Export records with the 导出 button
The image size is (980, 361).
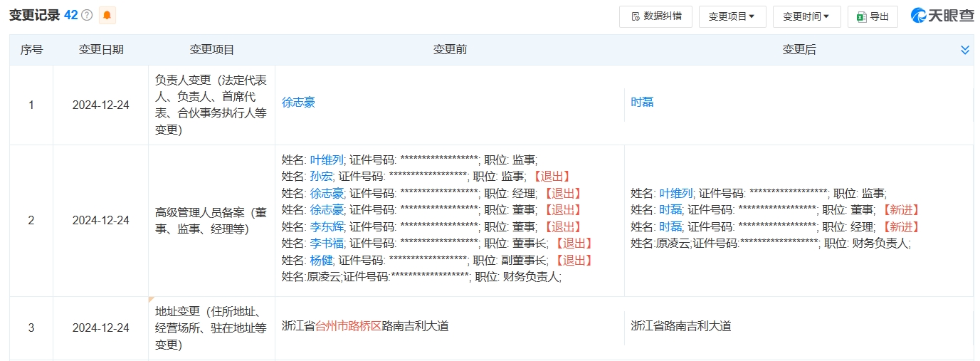pyautogui.click(x=873, y=16)
